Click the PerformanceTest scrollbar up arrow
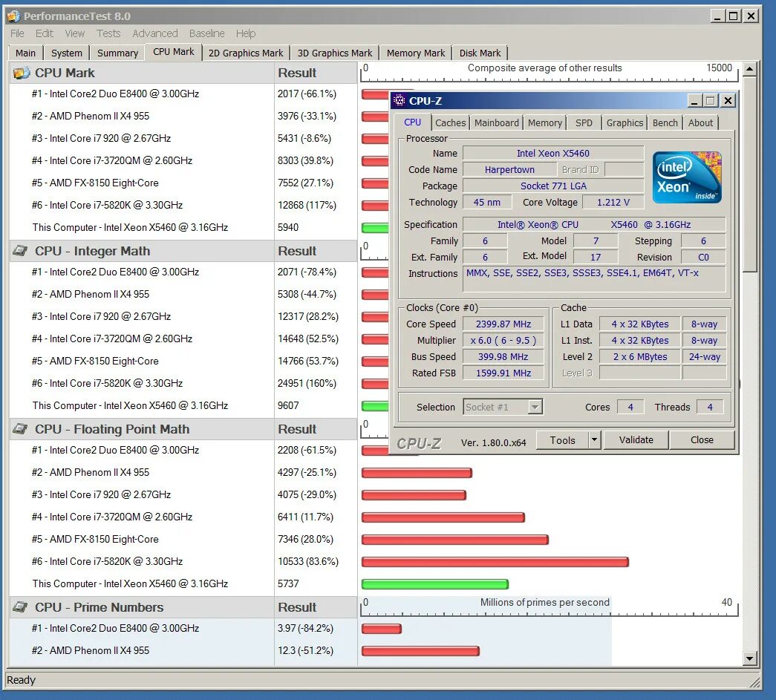776x700 pixels. click(750, 69)
